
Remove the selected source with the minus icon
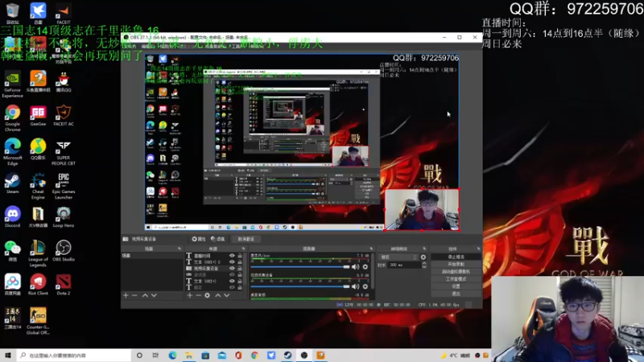tap(198, 295)
